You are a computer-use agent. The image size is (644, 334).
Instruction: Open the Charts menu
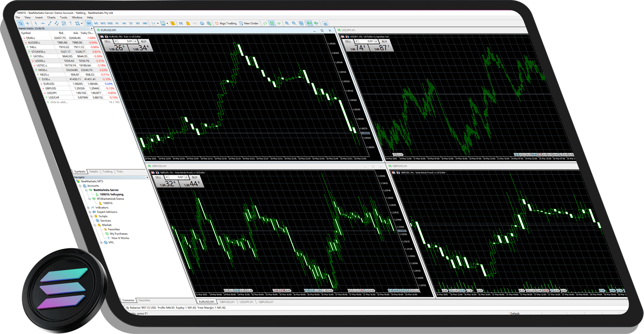51,18
